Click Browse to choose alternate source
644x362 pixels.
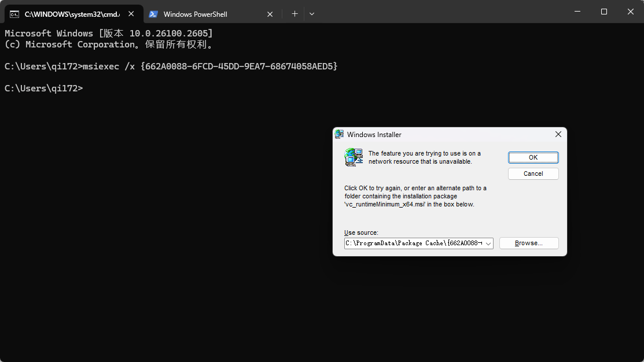click(529, 243)
